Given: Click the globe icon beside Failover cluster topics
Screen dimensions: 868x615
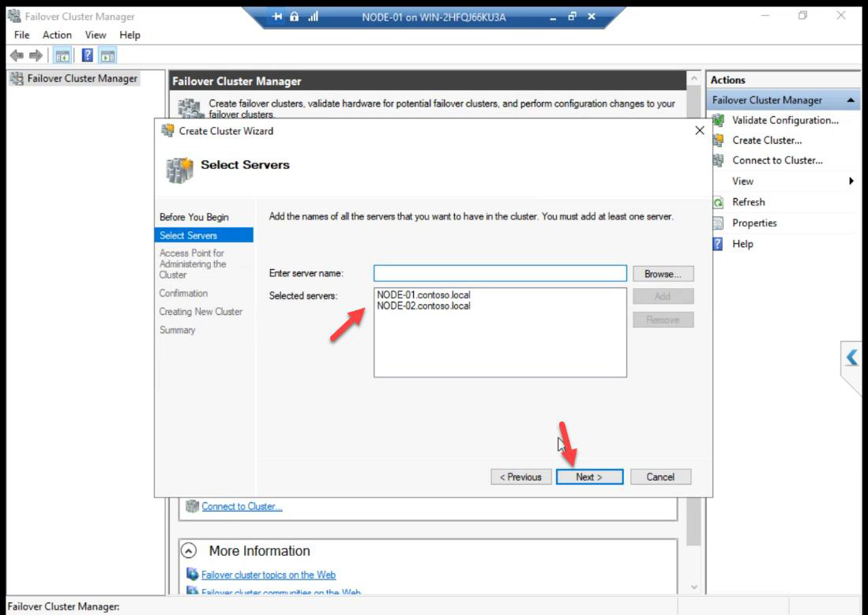Looking at the screenshot, I should [x=193, y=574].
